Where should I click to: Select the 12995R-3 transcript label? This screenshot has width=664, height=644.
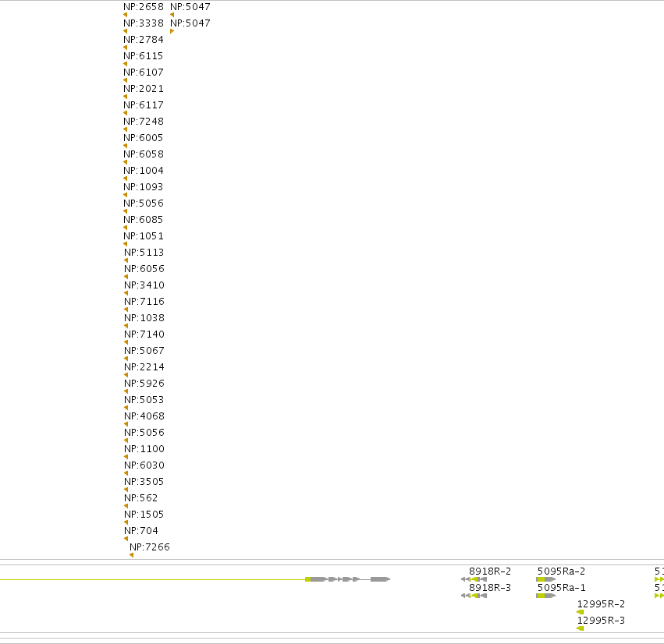601,621
